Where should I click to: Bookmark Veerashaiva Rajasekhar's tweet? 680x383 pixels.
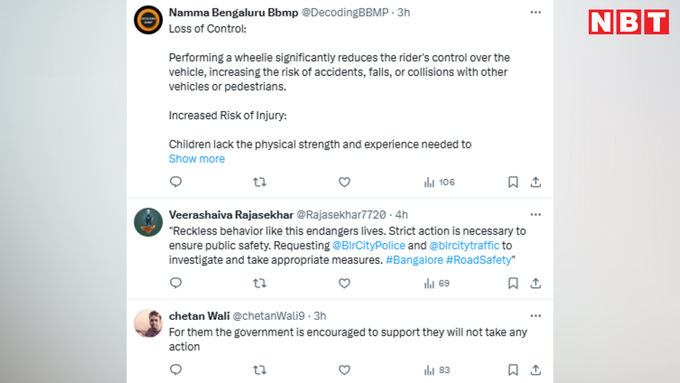tap(513, 283)
